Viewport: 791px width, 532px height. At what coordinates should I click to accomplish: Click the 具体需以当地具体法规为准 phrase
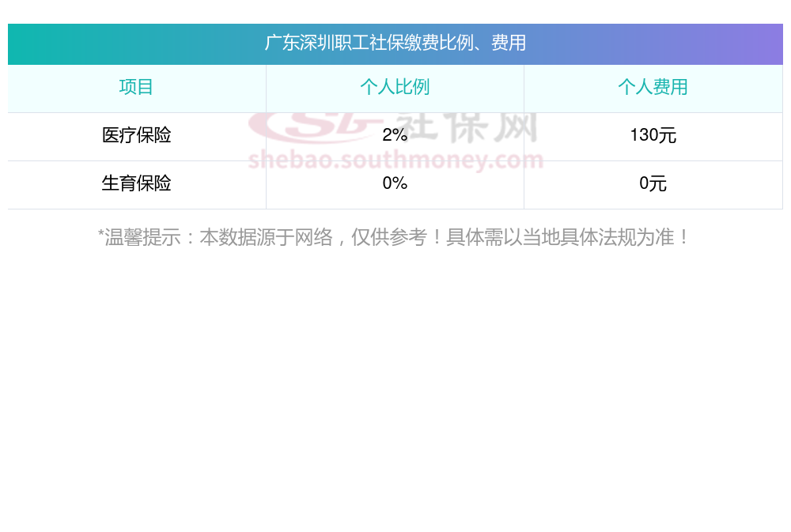click(x=559, y=237)
